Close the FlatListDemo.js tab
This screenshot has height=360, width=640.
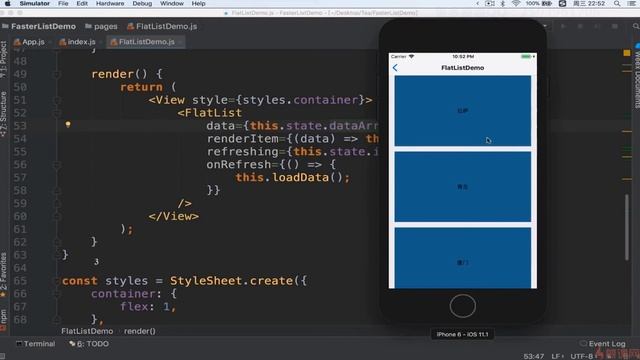coord(180,42)
